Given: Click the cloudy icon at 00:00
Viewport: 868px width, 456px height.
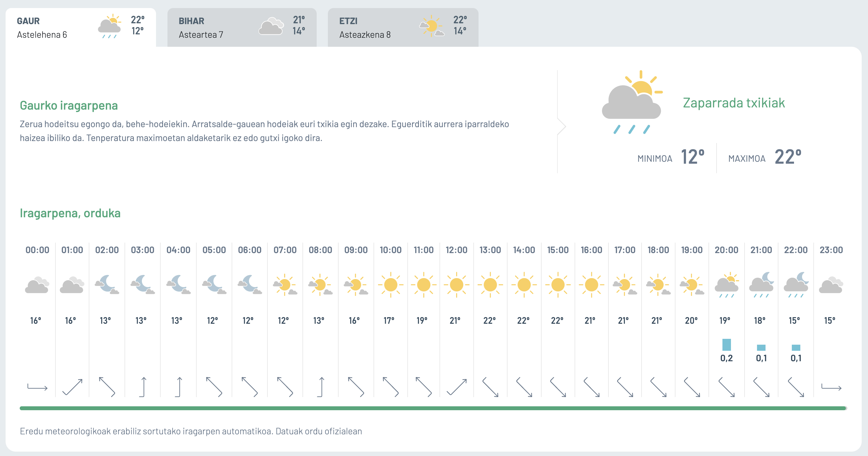Looking at the screenshot, I should pyautogui.click(x=37, y=285).
